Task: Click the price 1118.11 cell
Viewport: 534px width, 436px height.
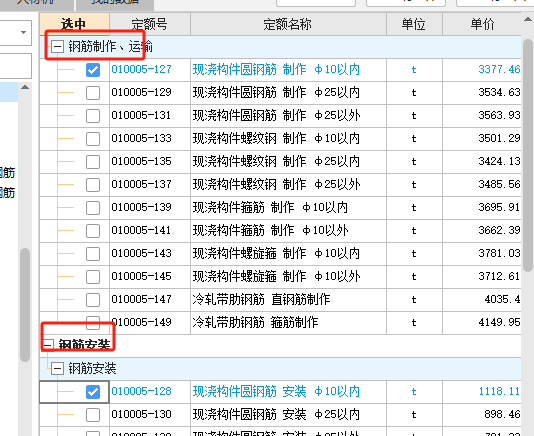Action: [x=482, y=392]
